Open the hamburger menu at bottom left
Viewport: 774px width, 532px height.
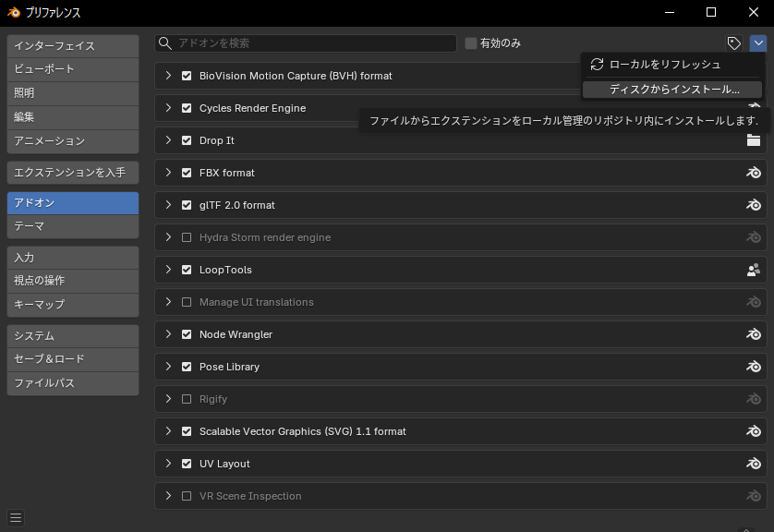(x=16, y=518)
